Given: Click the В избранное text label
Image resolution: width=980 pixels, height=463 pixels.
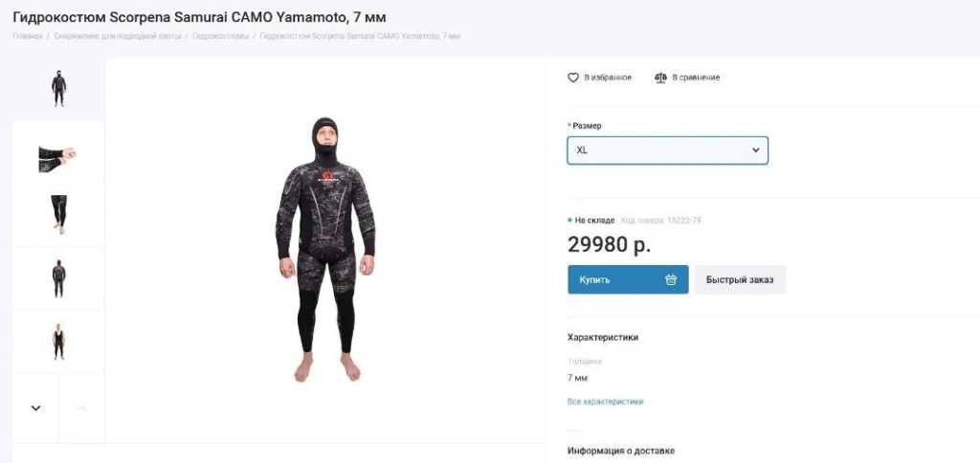Looking at the screenshot, I should pyautogui.click(x=608, y=77).
